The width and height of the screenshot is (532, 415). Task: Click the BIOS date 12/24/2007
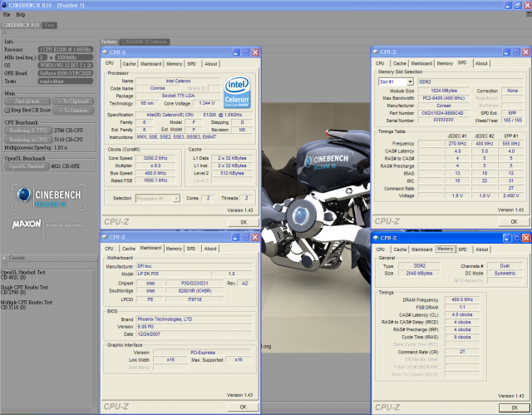[x=194, y=333]
